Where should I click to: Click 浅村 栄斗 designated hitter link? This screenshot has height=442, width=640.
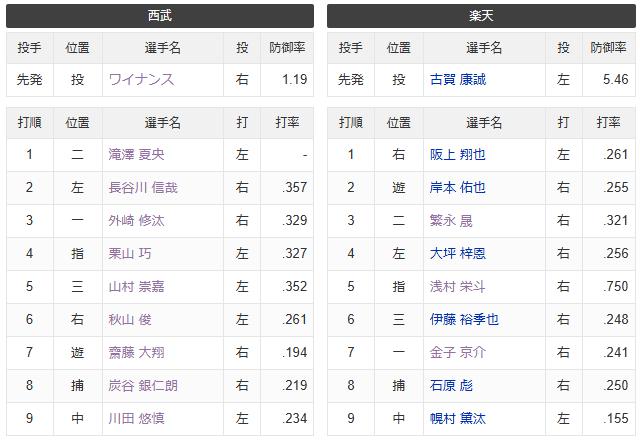tap(458, 287)
